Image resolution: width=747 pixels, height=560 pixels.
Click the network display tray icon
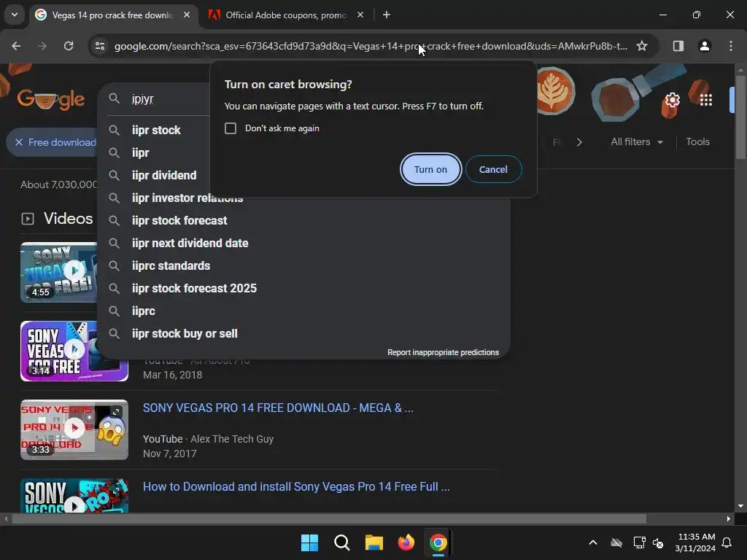[x=639, y=542]
